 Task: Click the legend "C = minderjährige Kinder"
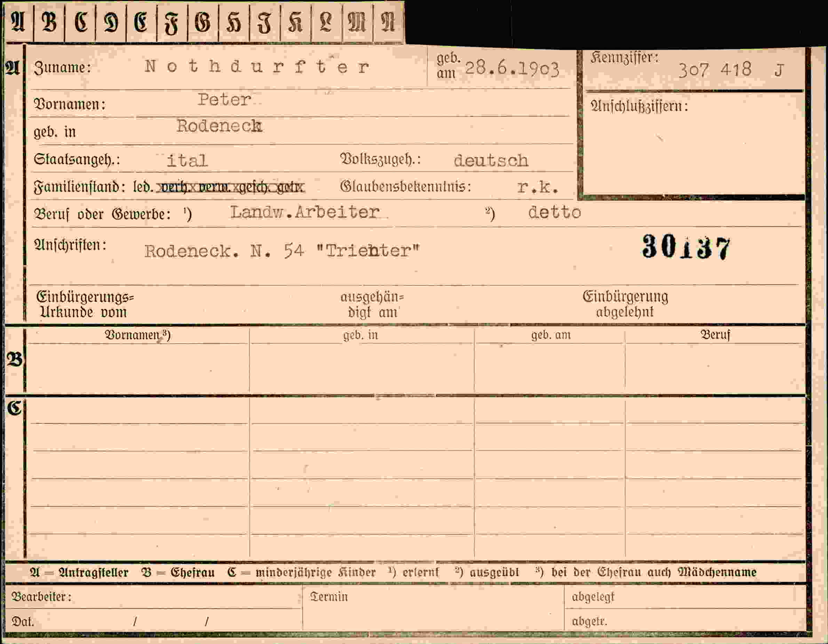[302, 572]
